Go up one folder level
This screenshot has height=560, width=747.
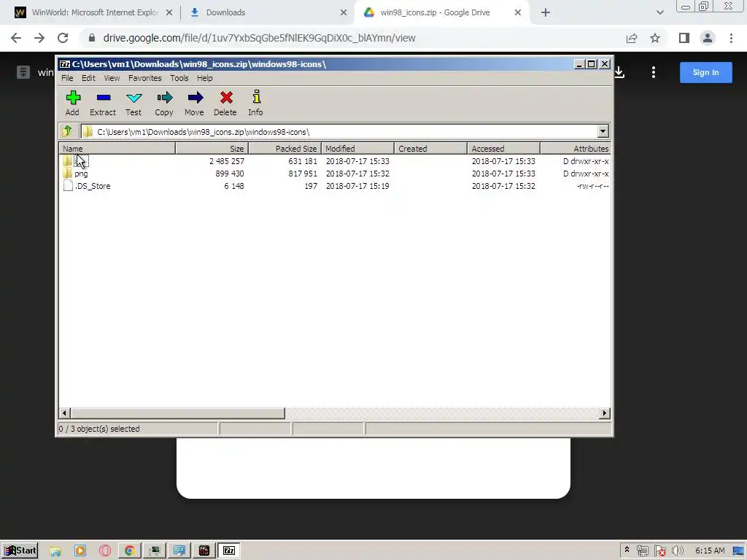pyautogui.click(x=67, y=131)
